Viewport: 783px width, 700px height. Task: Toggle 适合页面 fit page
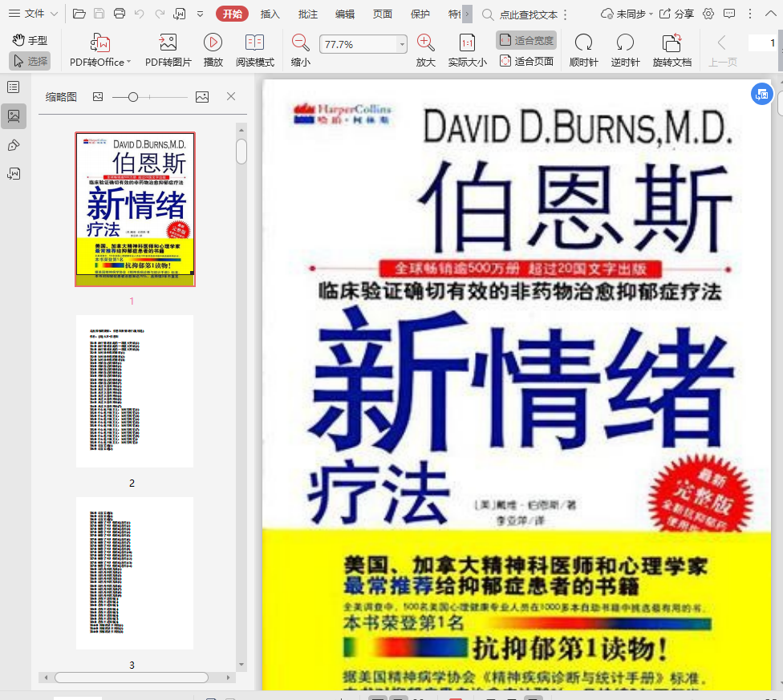click(x=526, y=61)
